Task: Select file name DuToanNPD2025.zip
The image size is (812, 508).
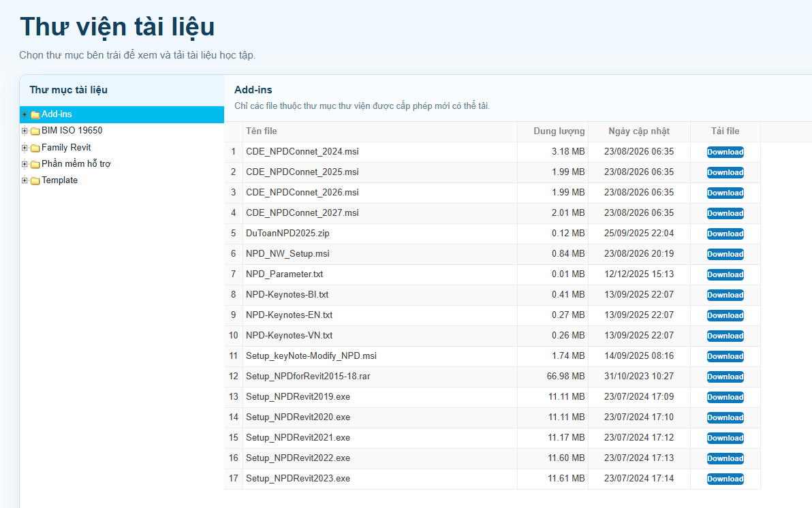Action: point(287,233)
